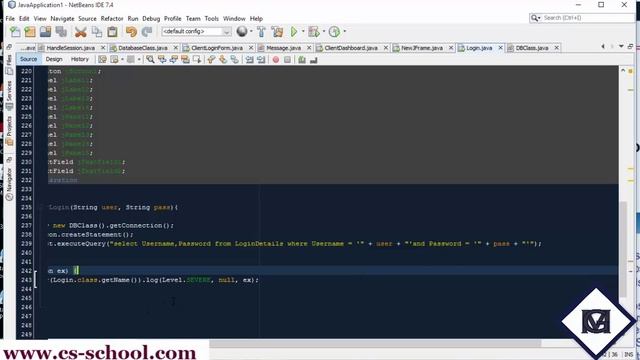640x360 pixels.
Task: Click the Next Bookmark icon
Action: click(x=223, y=60)
